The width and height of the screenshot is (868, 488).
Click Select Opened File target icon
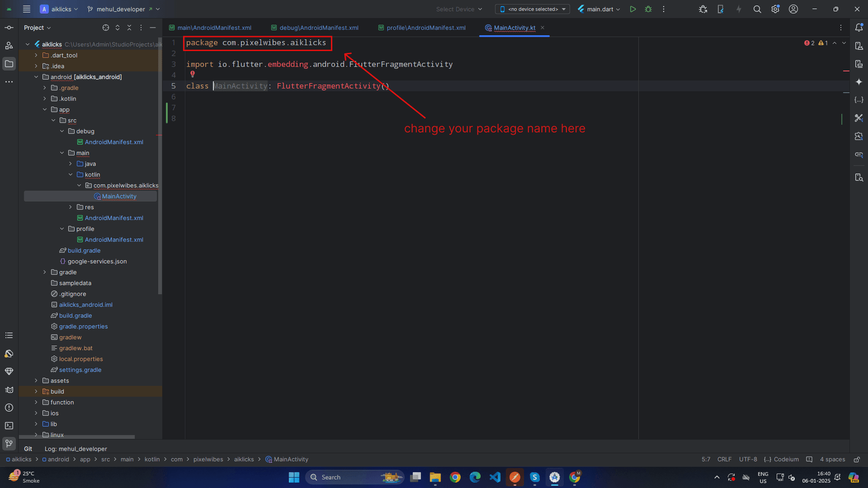(x=106, y=28)
